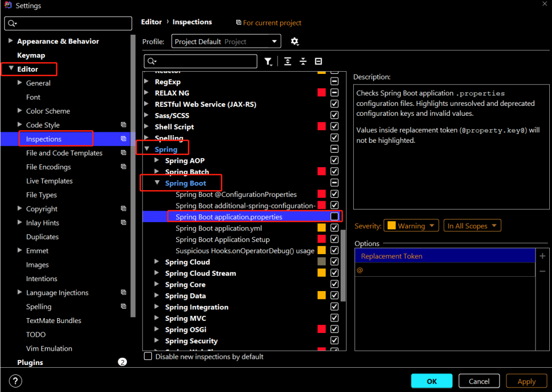Open the 'In All Scopes' dropdown
The image size is (552, 392).
[472, 225]
